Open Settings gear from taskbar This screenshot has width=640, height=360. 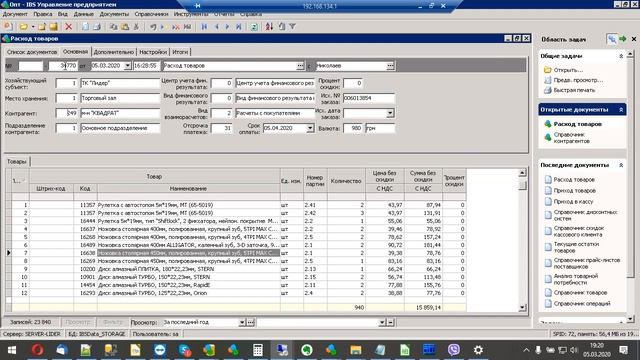coord(478,350)
